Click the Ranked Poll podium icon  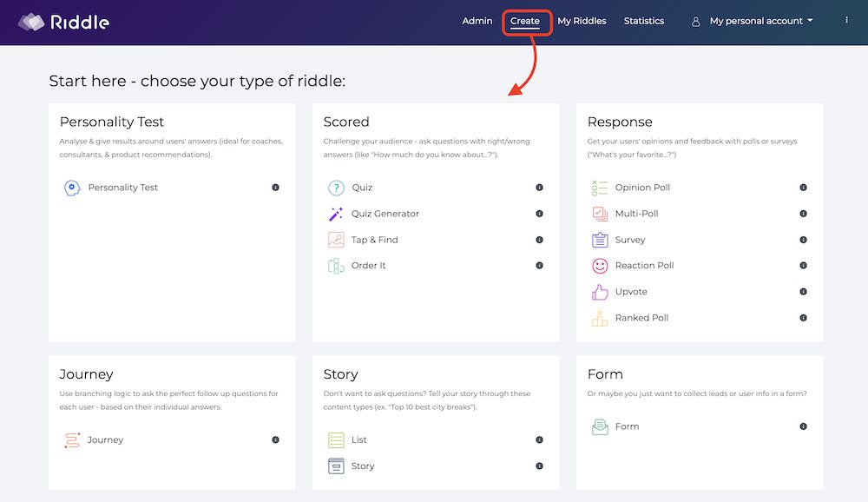(600, 318)
